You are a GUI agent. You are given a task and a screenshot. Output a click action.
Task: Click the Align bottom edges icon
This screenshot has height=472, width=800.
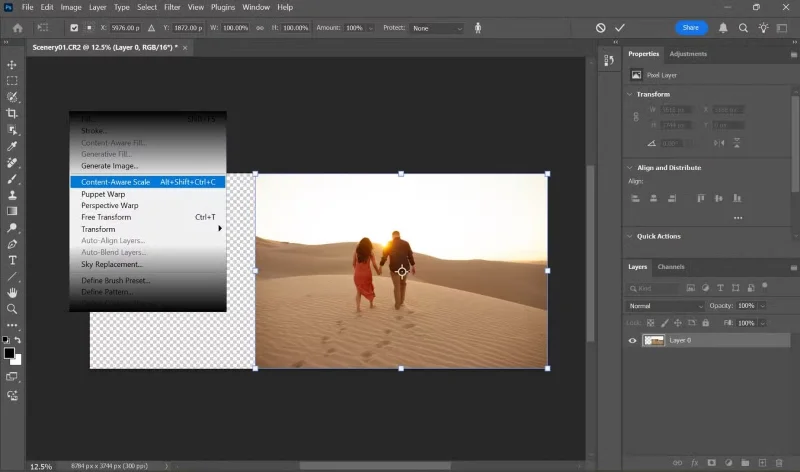[737, 198]
